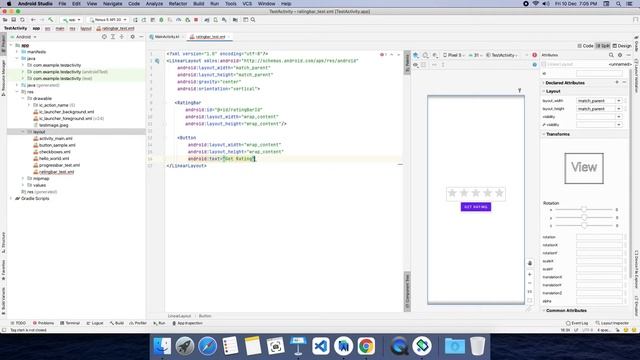Viewport: 640px width, 360px height.
Task: Click the Search Everywhere magnifier in main toolbar
Action: tap(253, 20)
